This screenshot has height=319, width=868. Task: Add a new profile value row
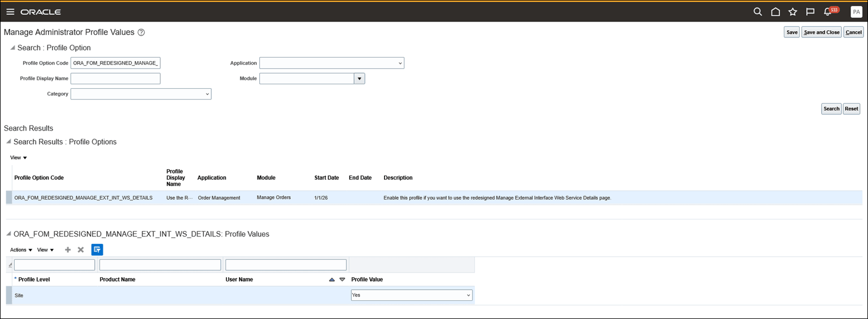68,249
